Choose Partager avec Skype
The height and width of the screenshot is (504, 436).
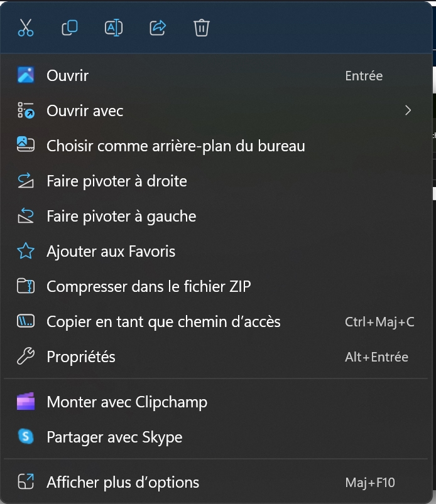(114, 437)
